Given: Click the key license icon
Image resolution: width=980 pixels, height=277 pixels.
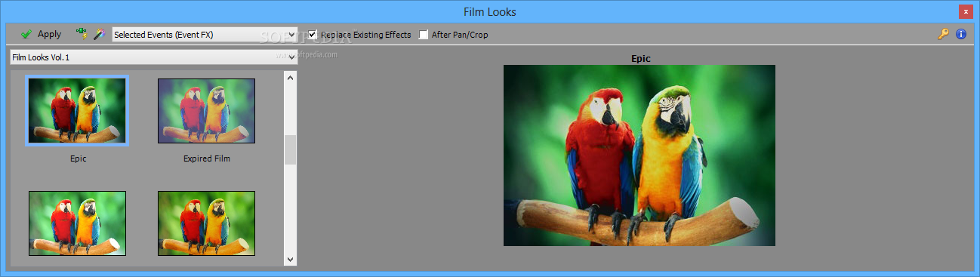Looking at the screenshot, I should point(943,34).
